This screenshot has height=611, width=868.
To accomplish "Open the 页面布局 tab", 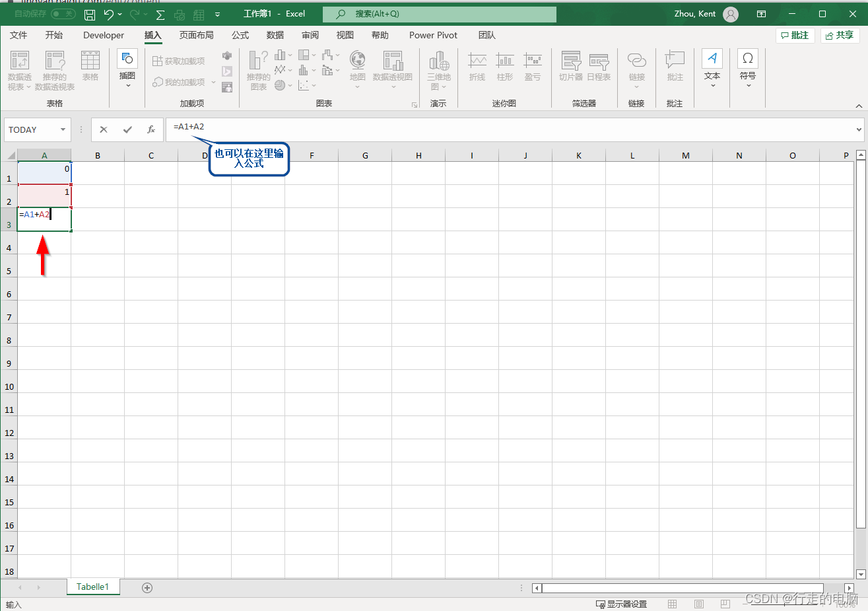I will [x=196, y=35].
